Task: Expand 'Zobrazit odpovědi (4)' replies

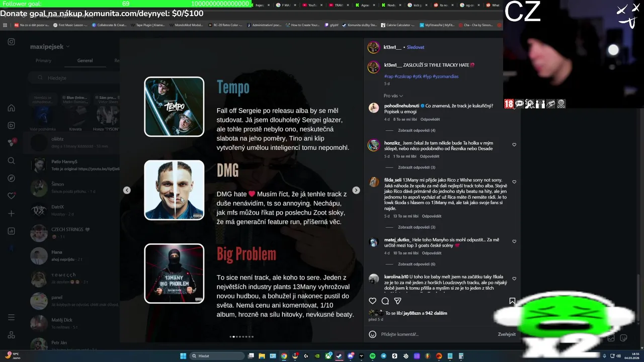Action: (x=417, y=131)
